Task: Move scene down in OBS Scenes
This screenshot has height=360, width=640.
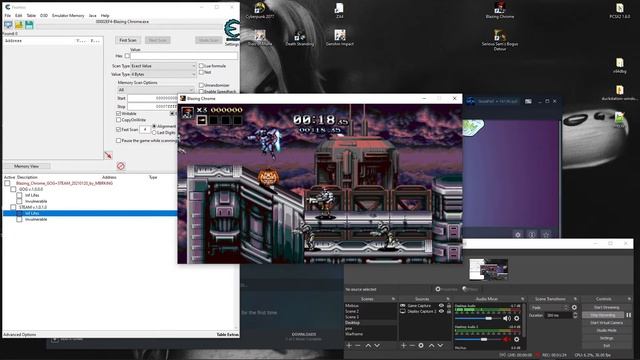Action: point(377,346)
